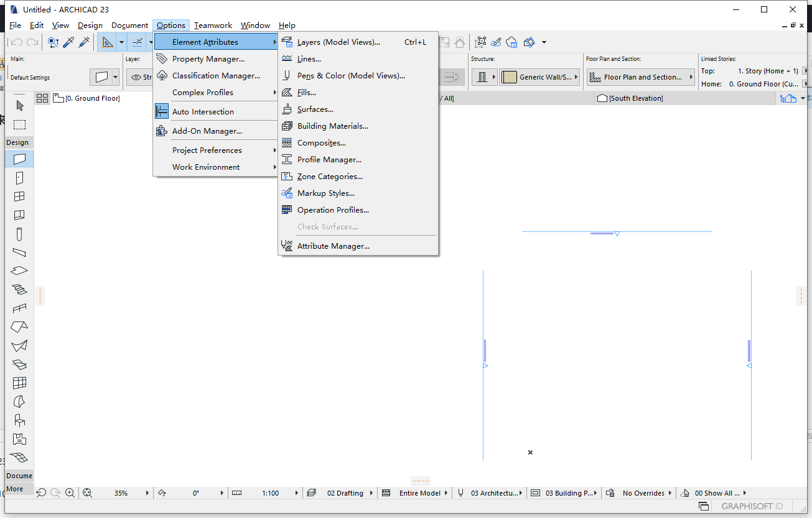Click Fit in Window icon
The width and height of the screenshot is (812, 518).
pos(87,493)
